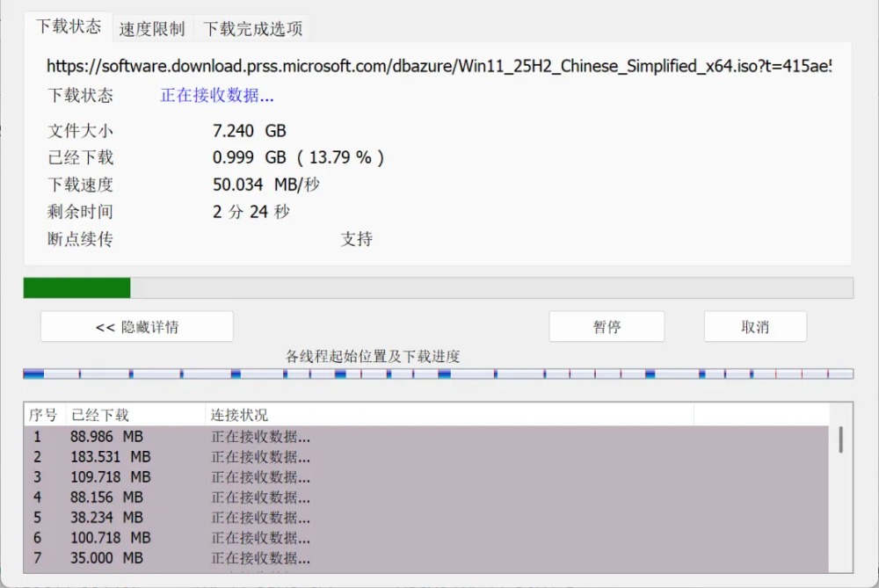Click the thread list vertical scrollbar
879x588 pixels.
[840, 440]
